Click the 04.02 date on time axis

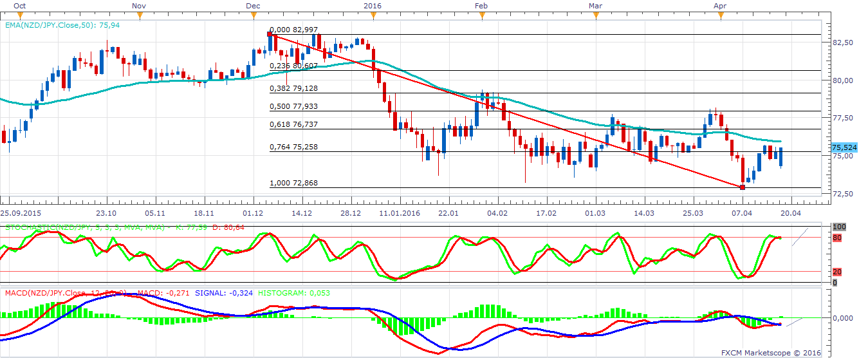(497, 212)
